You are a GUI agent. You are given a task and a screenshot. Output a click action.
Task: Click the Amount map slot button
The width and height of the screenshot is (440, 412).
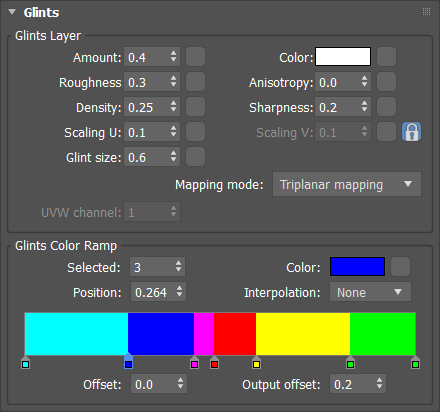click(195, 57)
